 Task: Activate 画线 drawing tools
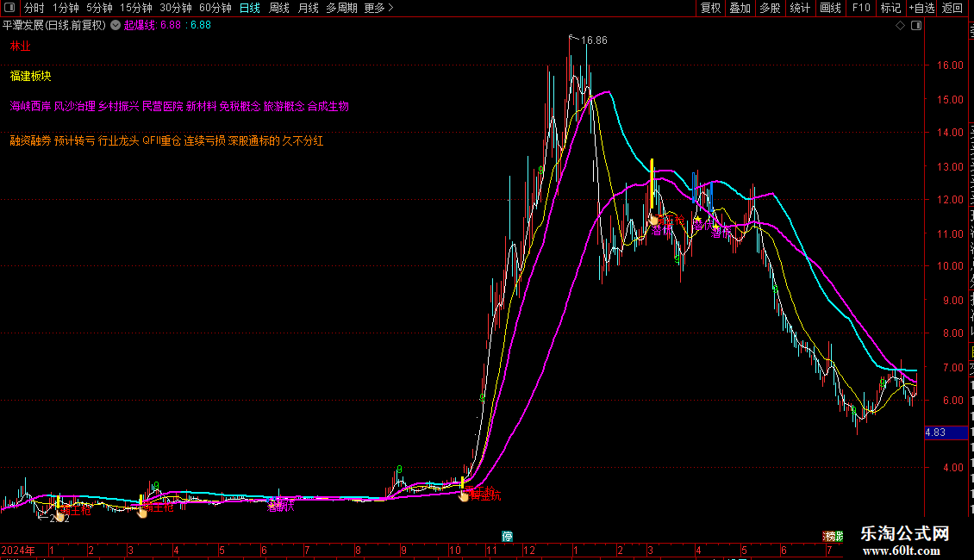pyautogui.click(x=830, y=8)
